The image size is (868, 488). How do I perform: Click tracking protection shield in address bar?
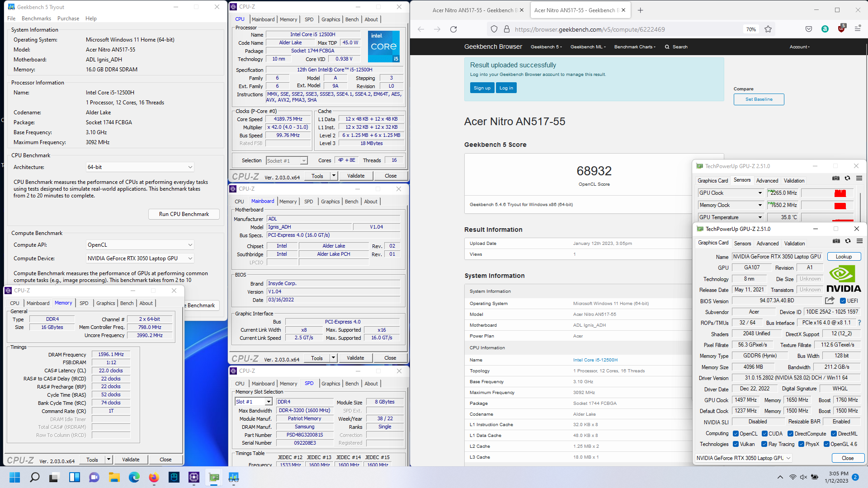494,29
